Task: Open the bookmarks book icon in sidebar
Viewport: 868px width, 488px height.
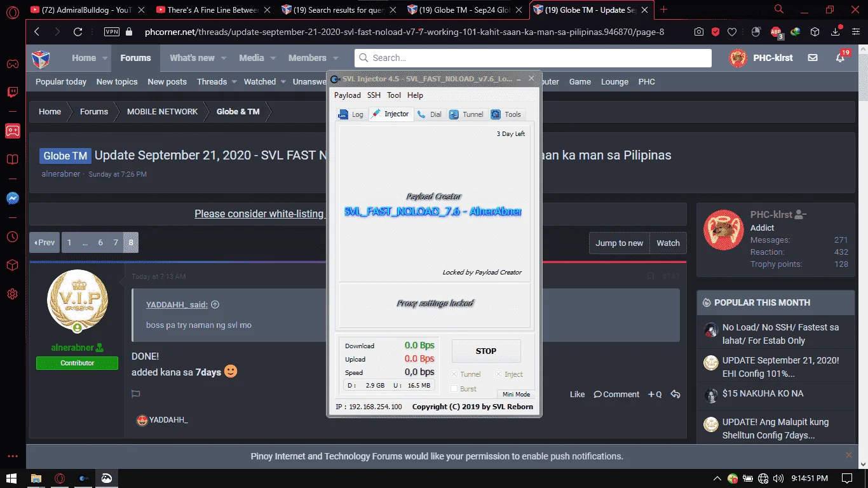Action: pos(12,159)
